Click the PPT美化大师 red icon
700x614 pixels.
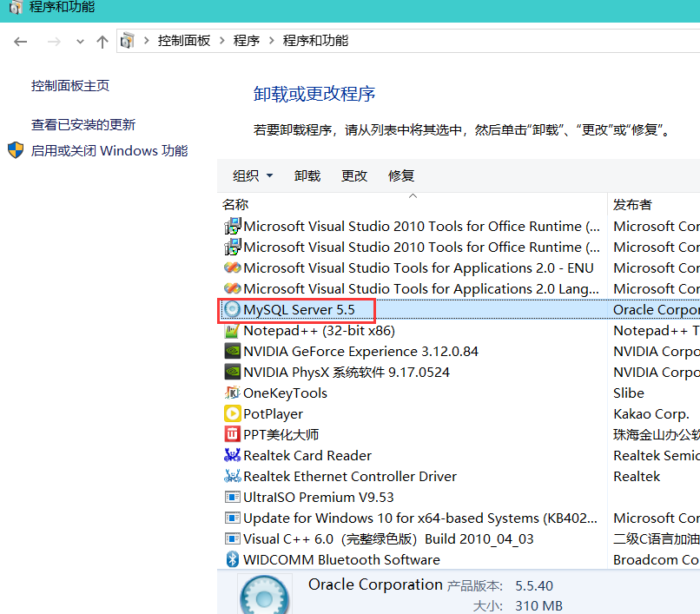(x=232, y=434)
